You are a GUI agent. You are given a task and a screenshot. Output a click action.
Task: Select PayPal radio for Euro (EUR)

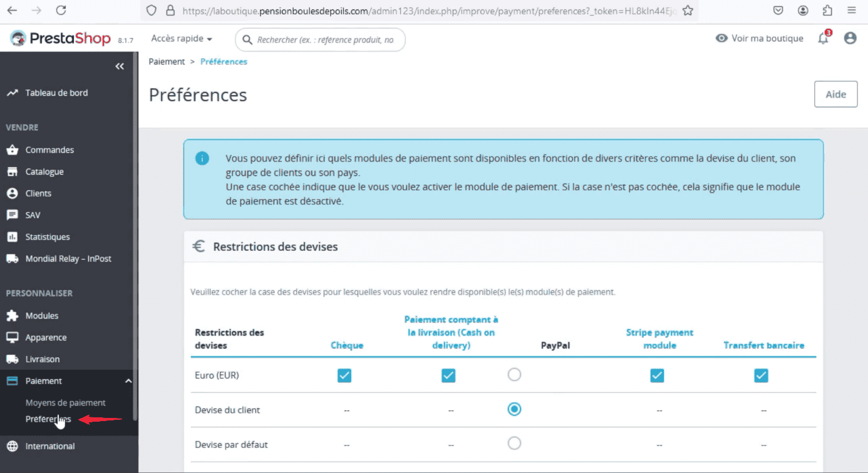[x=514, y=375]
